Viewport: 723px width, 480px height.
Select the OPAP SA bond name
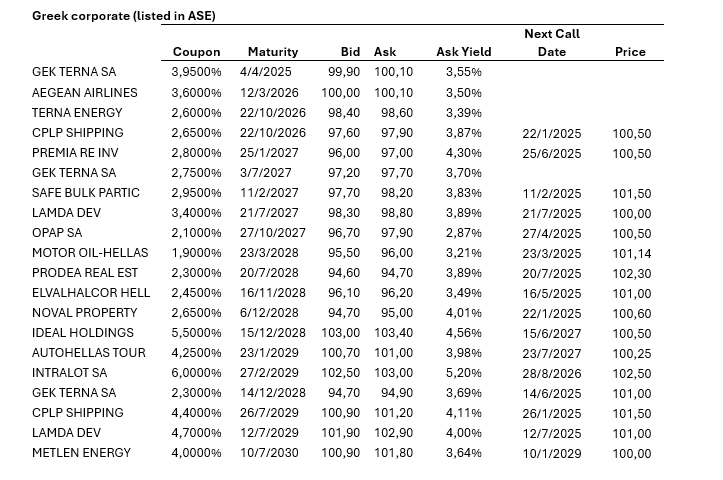coord(59,232)
